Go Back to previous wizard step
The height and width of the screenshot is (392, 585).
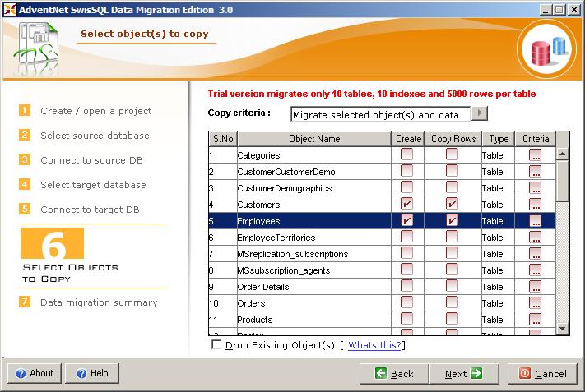point(394,373)
